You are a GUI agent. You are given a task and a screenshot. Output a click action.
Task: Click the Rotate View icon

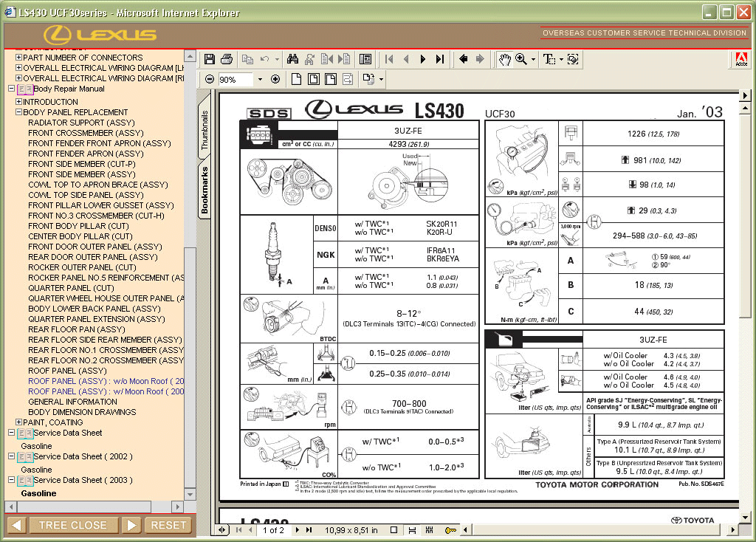pyautogui.click(x=368, y=79)
